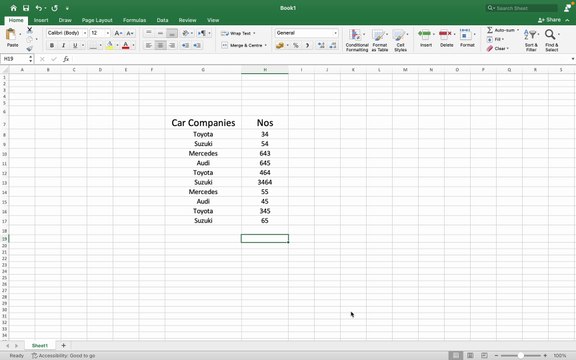Apply the percent style format
The height and width of the screenshot is (360, 576).
tap(296, 45)
